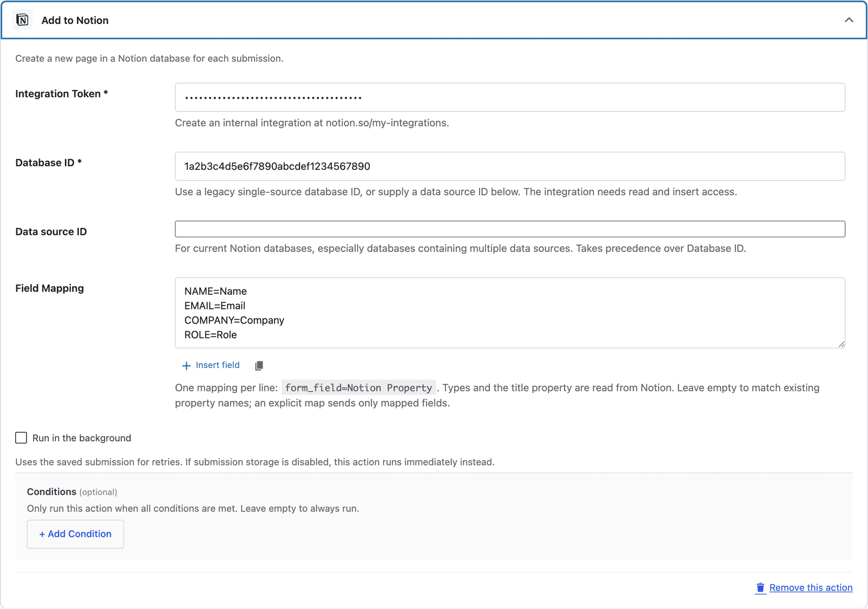Click the Database ID label
The height and width of the screenshot is (609, 868).
tap(48, 163)
